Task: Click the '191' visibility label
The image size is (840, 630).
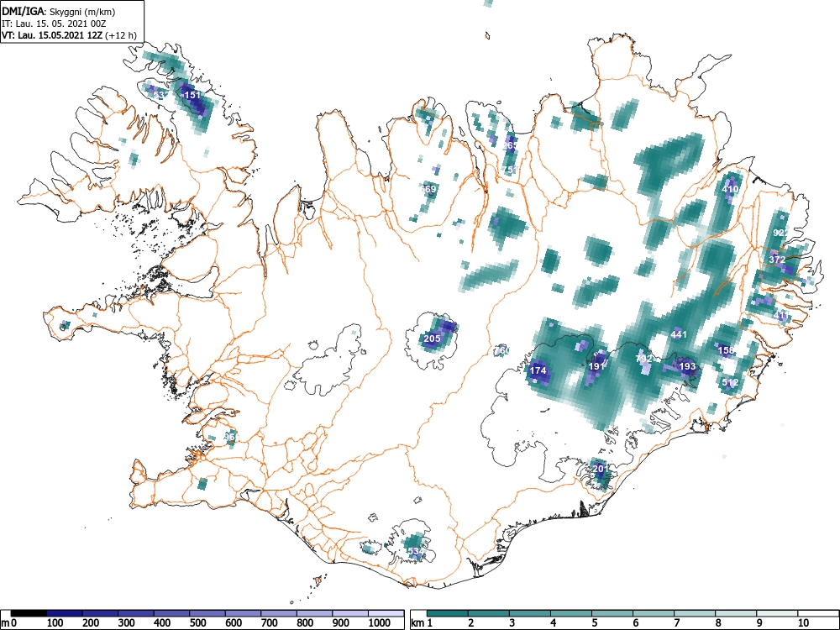Action: pyautogui.click(x=596, y=366)
